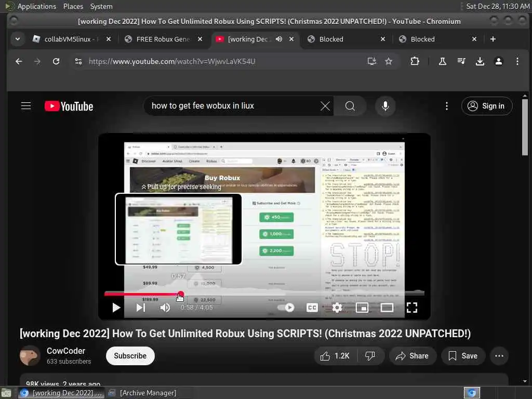Share the video
532x399 pixels.
[412, 355]
